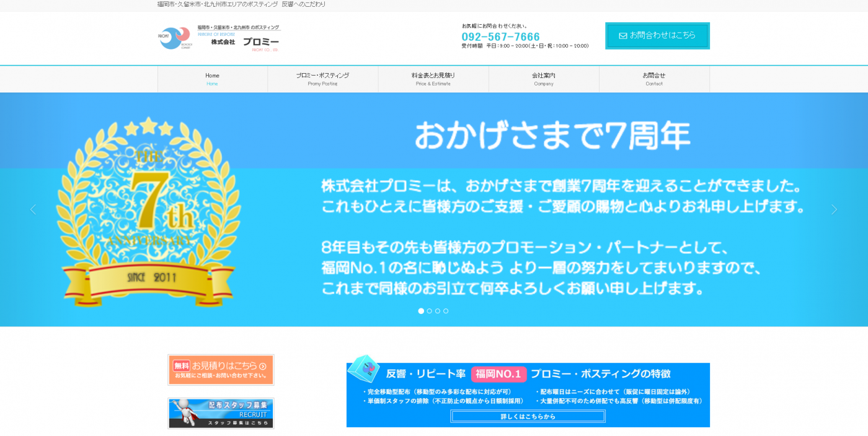Image resolution: width=868 pixels, height=436 pixels.
Task: Click the Promy wave logo
Action: tap(174, 38)
